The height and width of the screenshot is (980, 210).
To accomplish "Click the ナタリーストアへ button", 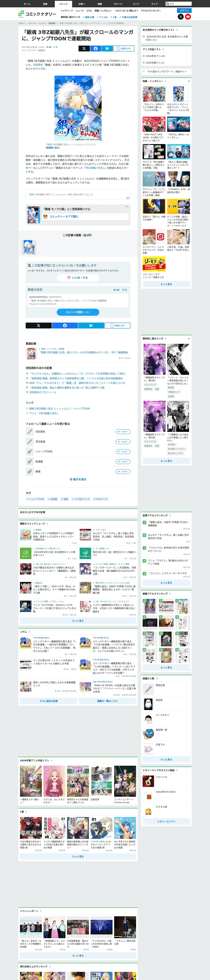I will (166, 821).
